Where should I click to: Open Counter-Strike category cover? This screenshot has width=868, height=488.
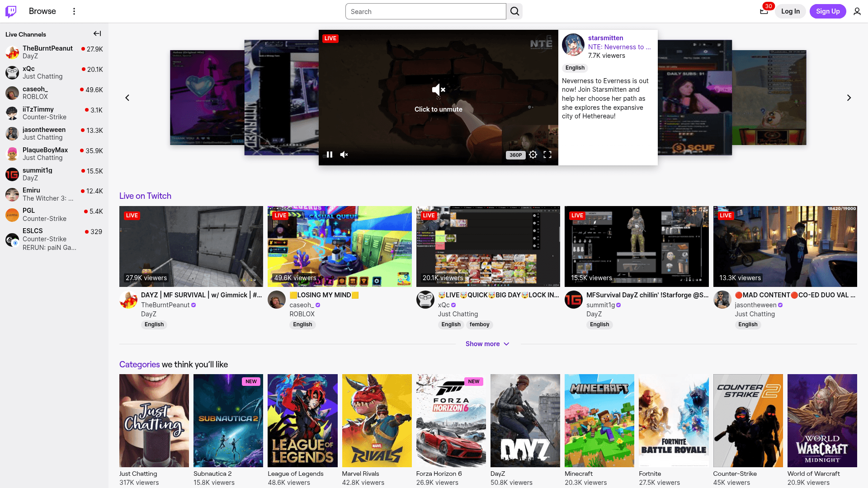pyautogui.click(x=748, y=421)
